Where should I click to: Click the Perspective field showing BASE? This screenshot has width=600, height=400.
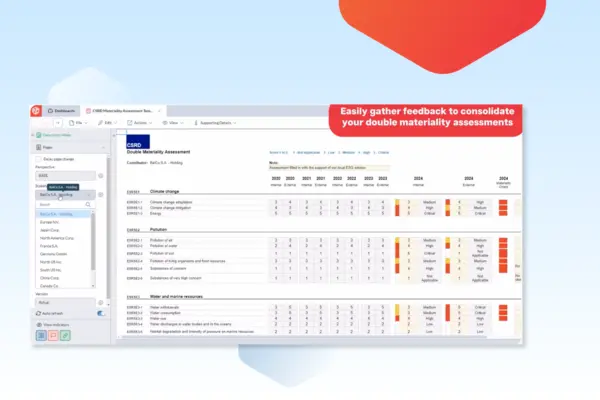point(65,176)
